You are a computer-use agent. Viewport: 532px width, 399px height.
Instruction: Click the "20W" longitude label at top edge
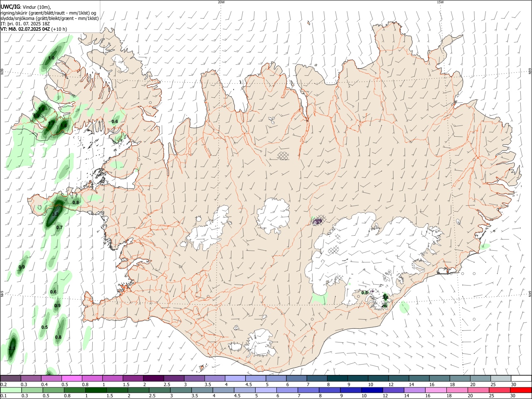[221, 2]
